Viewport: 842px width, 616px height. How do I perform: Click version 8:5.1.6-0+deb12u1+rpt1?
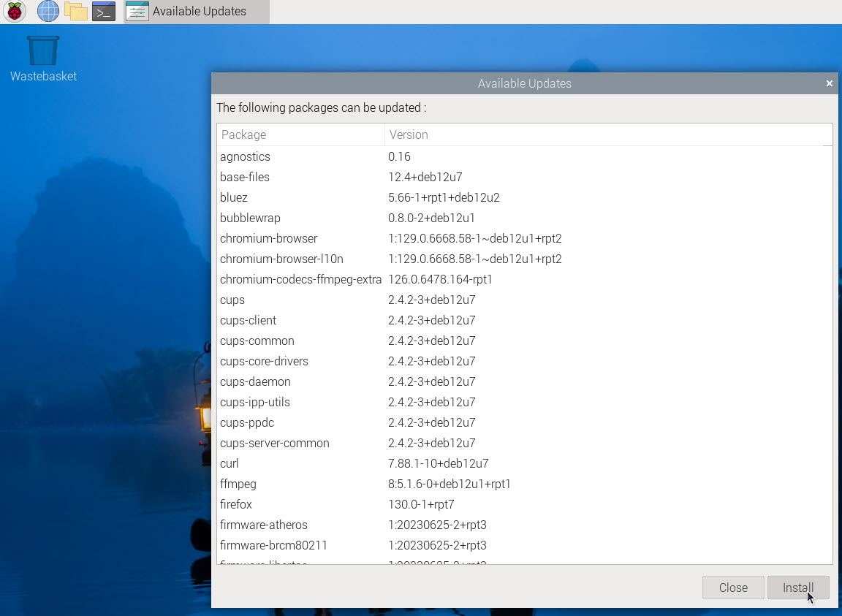449,484
